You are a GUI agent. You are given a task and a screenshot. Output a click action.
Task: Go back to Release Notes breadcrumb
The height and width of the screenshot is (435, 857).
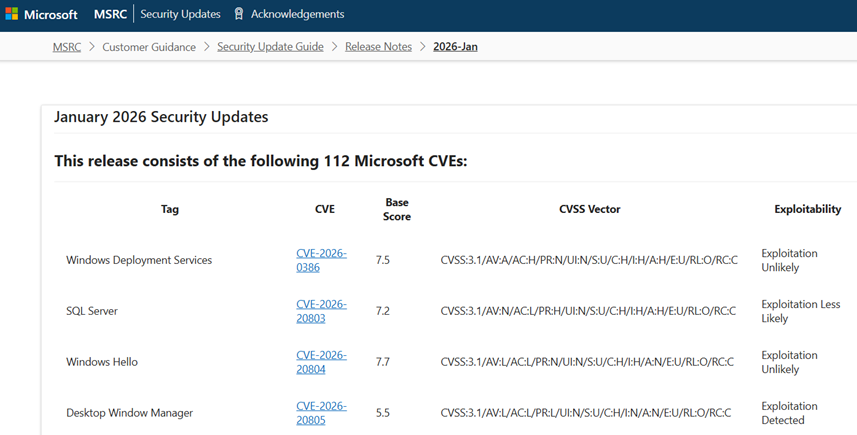click(x=378, y=47)
